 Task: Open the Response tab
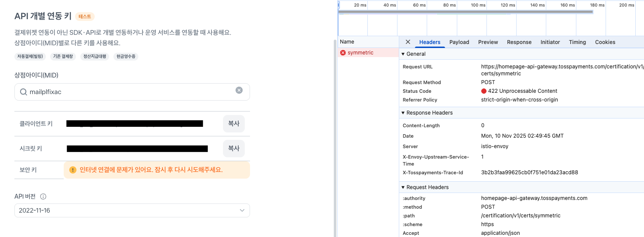click(519, 42)
